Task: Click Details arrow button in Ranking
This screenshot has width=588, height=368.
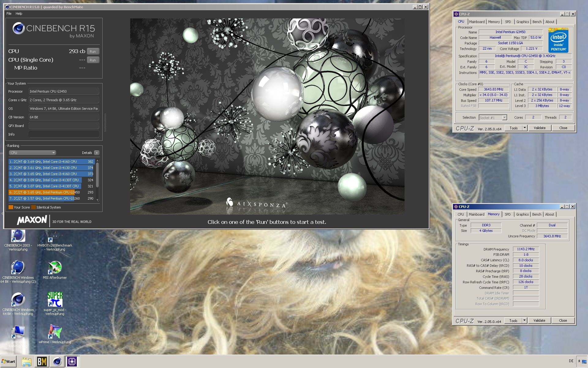Action: [x=97, y=153]
